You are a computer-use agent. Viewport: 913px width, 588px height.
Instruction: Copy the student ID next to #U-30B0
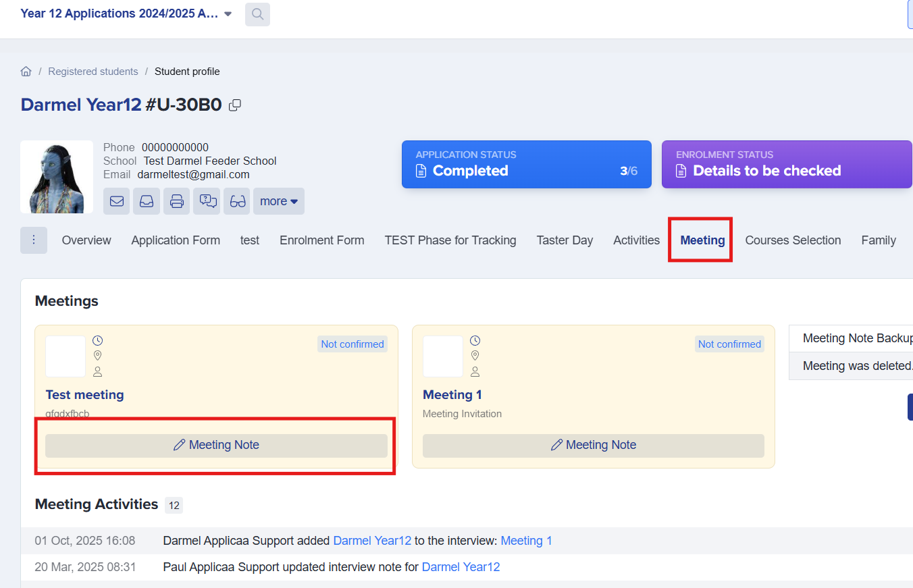235,105
